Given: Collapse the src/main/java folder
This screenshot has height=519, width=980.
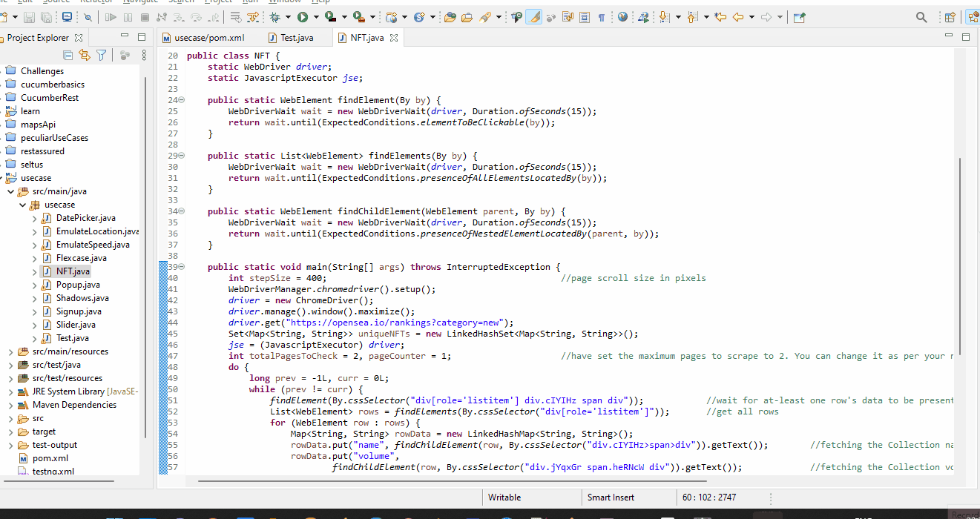Looking at the screenshot, I should pyautogui.click(x=10, y=191).
